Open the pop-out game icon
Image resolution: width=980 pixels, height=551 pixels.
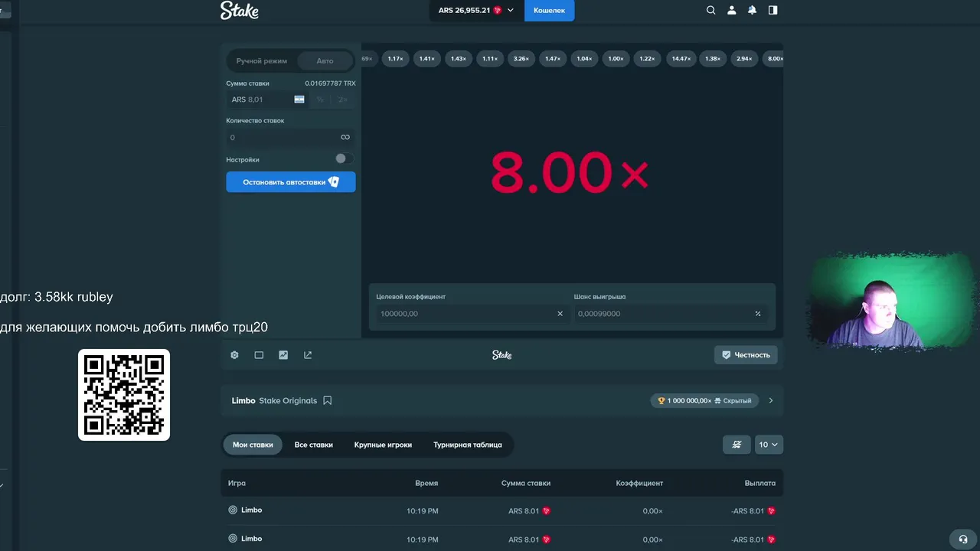[308, 355]
